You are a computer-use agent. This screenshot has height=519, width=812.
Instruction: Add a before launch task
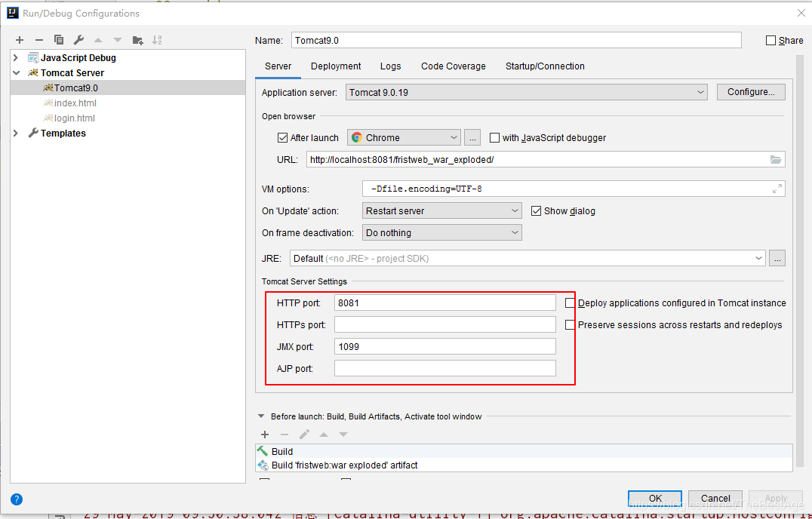[x=265, y=435]
